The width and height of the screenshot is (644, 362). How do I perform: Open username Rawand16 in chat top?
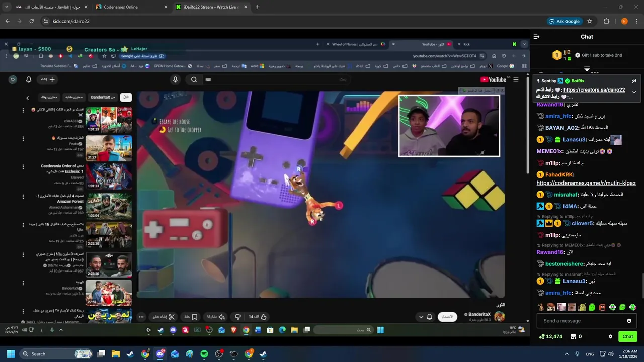550,105
